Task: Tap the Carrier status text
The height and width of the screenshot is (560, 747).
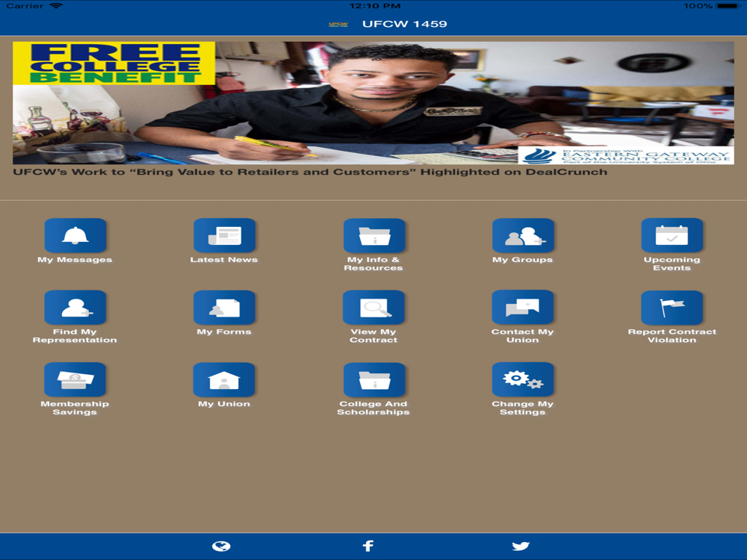Action: tap(25, 6)
